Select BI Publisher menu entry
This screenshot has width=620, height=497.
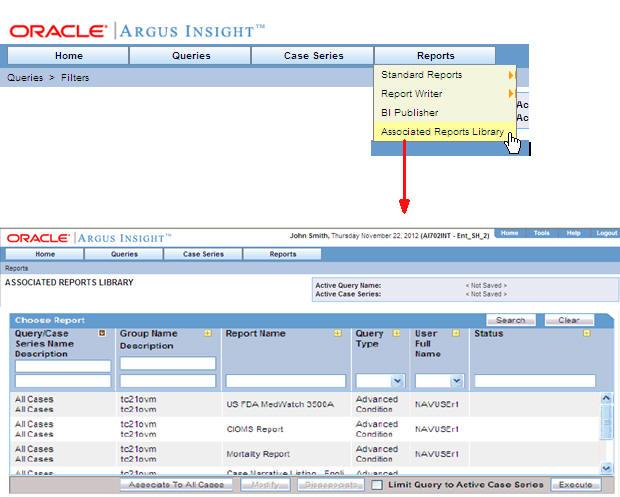click(445, 113)
